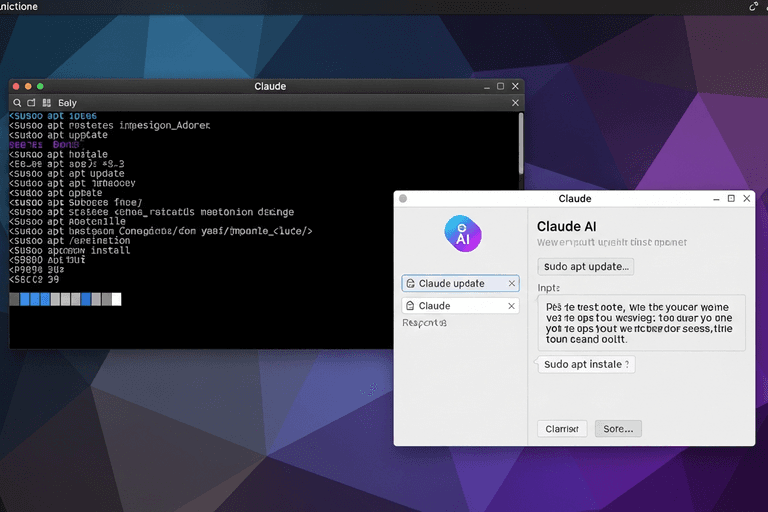
Task: Click the Bely label in terminal toolbar
Action: pyautogui.click(x=67, y=103)
